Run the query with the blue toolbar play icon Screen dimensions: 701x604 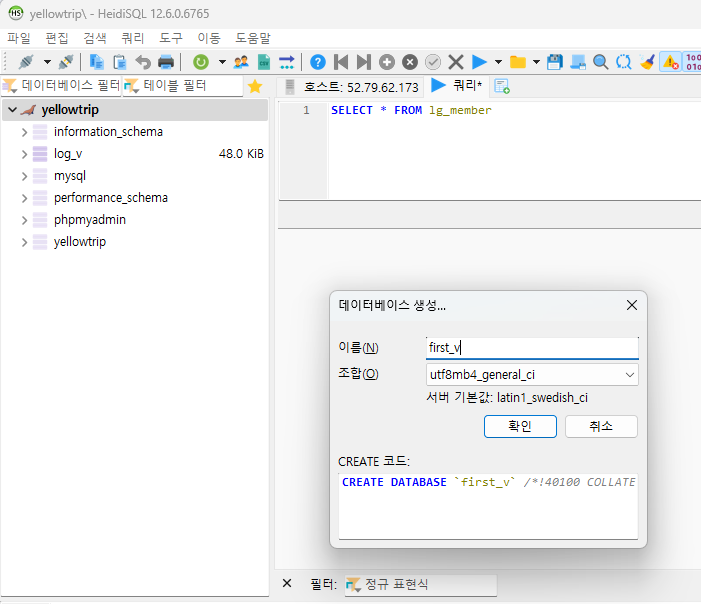[x=479, y=62]
